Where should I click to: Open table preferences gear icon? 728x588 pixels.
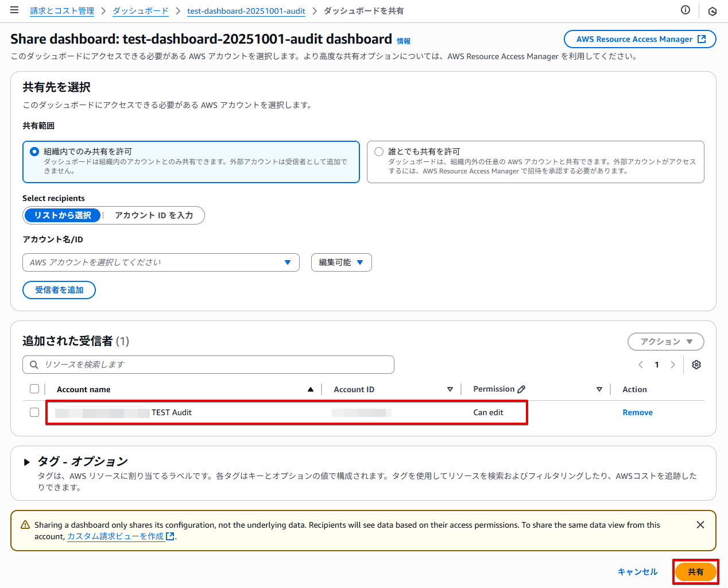point(696,365)
